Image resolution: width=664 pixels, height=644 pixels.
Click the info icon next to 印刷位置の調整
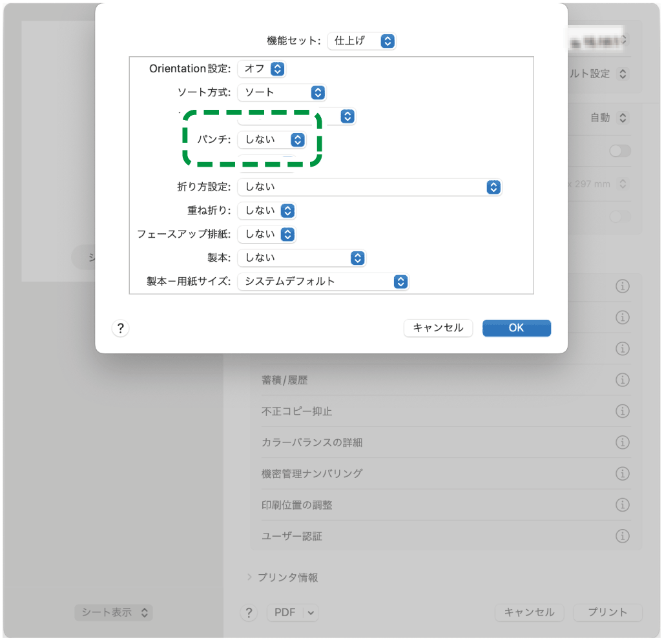tap(622, 504)
